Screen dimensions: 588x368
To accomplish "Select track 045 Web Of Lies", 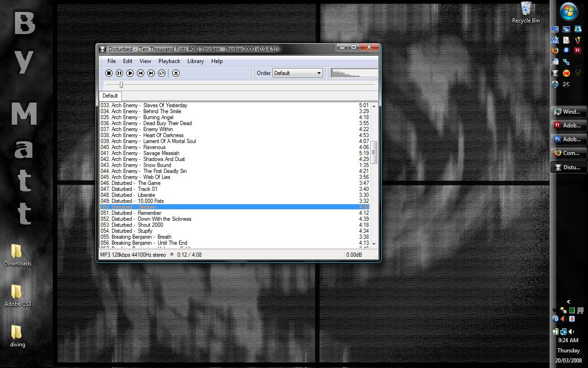I will point(235,177).
